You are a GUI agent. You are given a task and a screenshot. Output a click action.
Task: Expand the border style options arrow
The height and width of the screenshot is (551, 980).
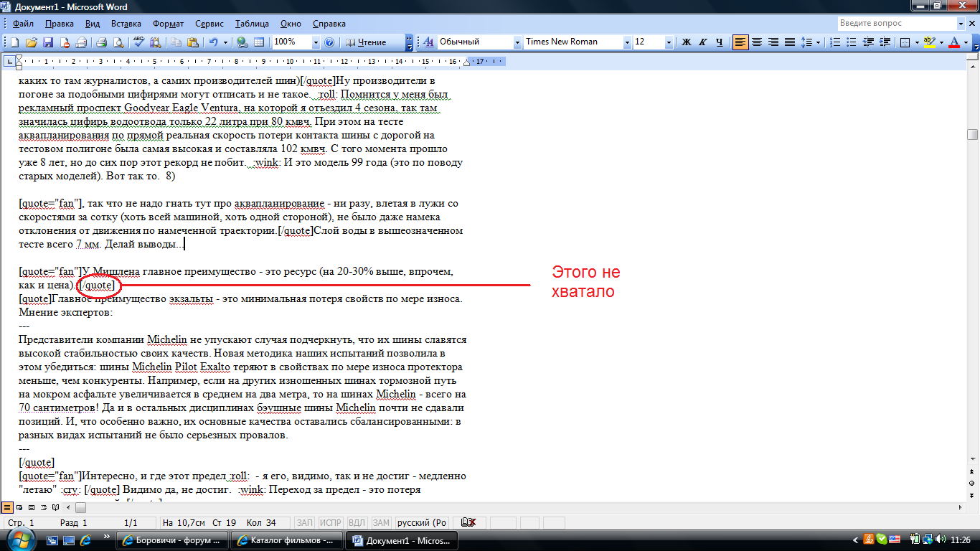coord(915,42)
